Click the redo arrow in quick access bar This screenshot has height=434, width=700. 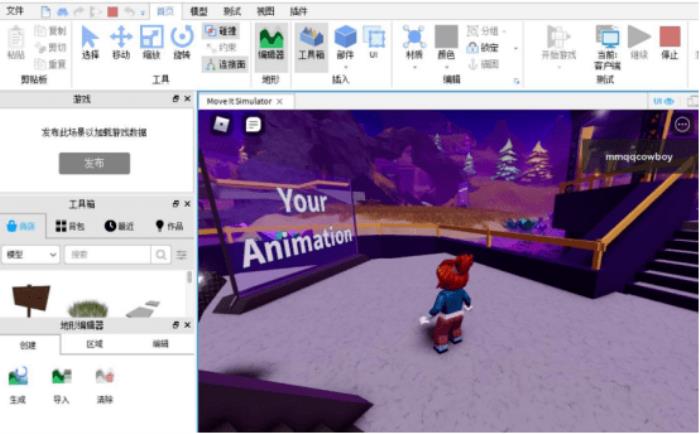point(79,12)
